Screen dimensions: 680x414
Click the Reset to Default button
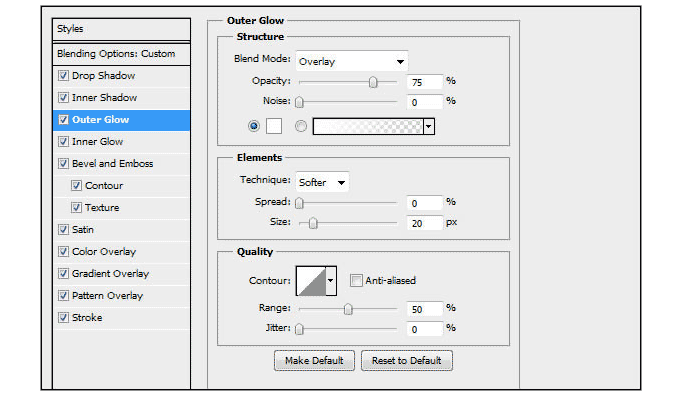click(x=407, y=360)
